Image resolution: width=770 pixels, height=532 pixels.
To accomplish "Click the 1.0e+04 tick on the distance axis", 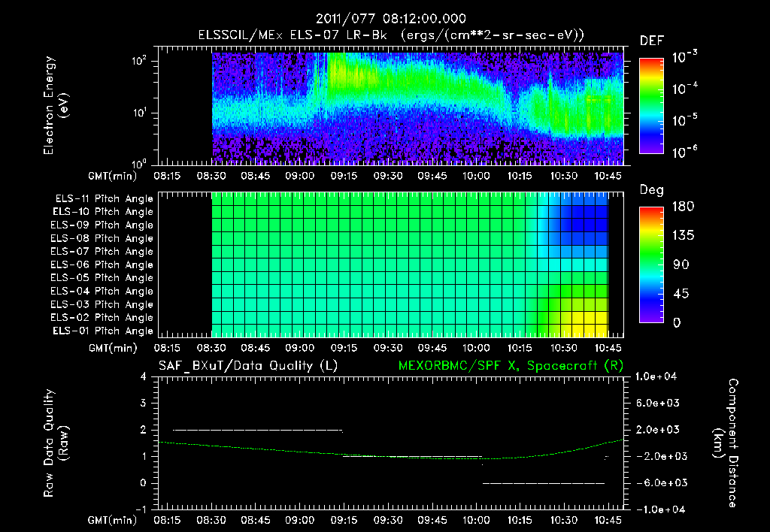I will coord(656,376).
